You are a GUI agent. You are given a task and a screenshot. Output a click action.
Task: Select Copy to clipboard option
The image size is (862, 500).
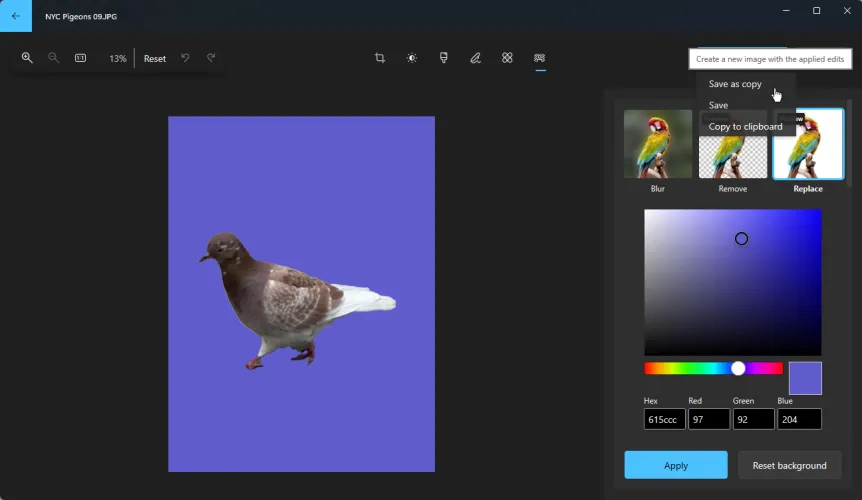[x=745, y=127]
